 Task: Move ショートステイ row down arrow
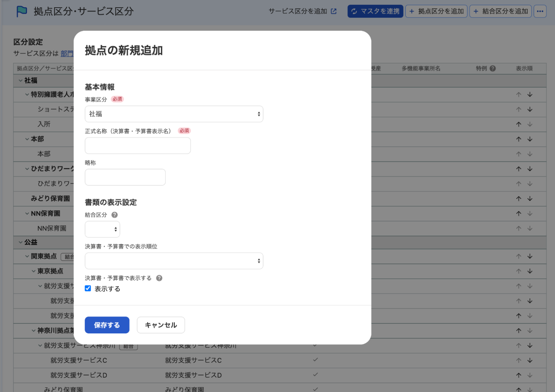pos(530,109)
